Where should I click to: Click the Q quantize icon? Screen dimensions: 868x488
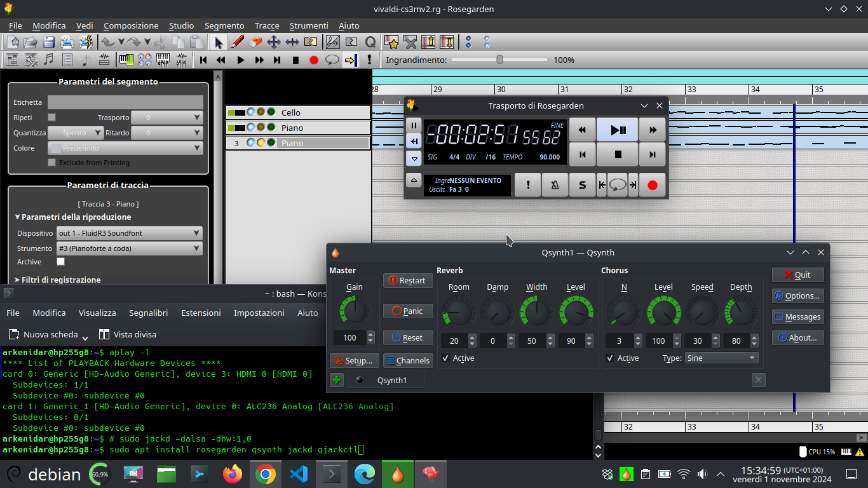(x=370, y=43)
